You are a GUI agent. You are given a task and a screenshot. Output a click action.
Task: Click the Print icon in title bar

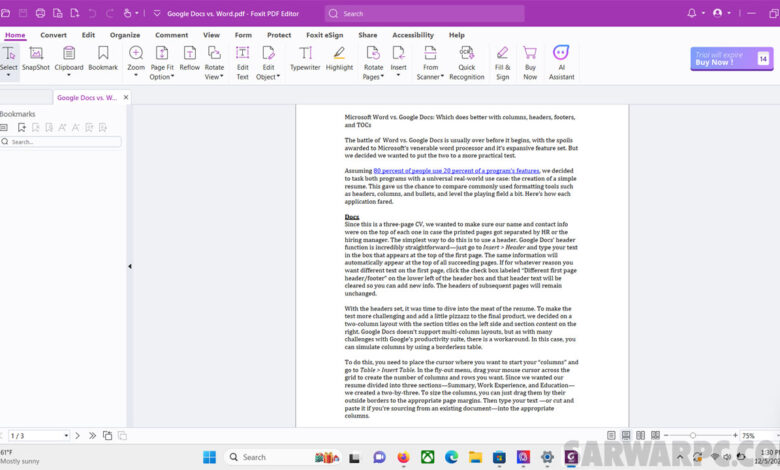[40, 13]
